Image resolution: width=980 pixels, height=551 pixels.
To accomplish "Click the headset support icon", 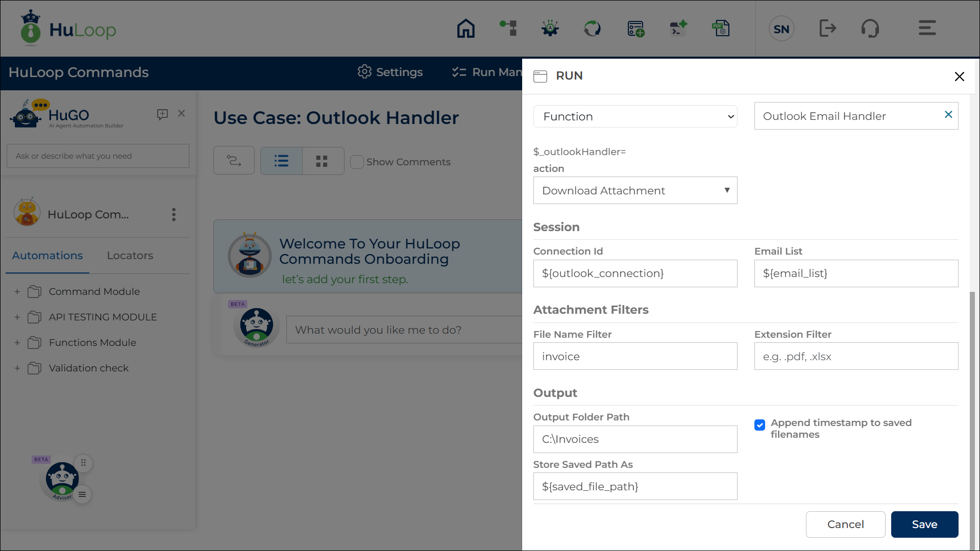I will click(870, 29).
